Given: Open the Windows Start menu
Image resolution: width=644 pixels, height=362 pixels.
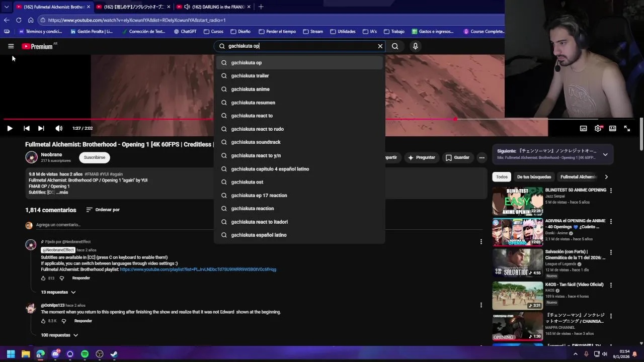Looking at the screenshot, I should (11, 354).
